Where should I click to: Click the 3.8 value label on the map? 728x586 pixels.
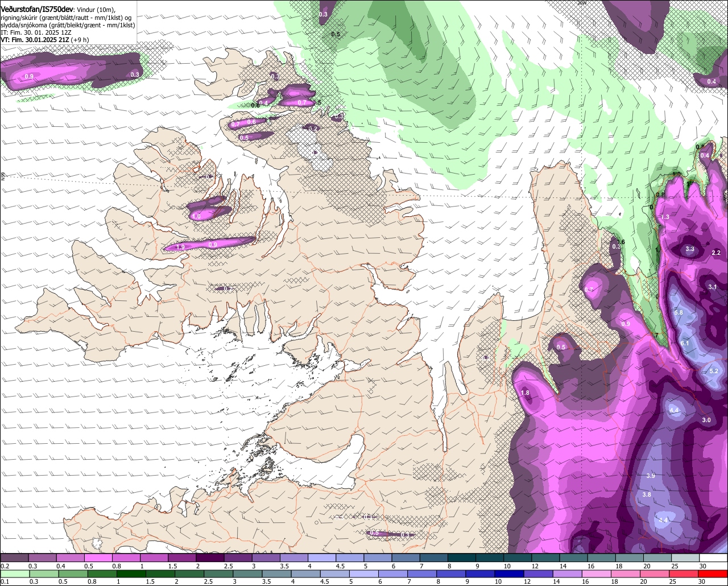(x=647, y=495)
